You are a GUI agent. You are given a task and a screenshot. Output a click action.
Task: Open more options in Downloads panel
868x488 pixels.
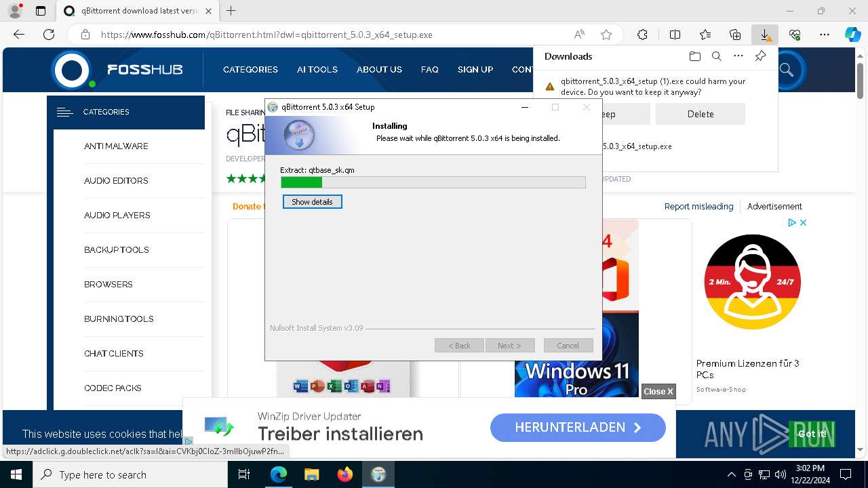pyautogui.click(x=738, y=56)
